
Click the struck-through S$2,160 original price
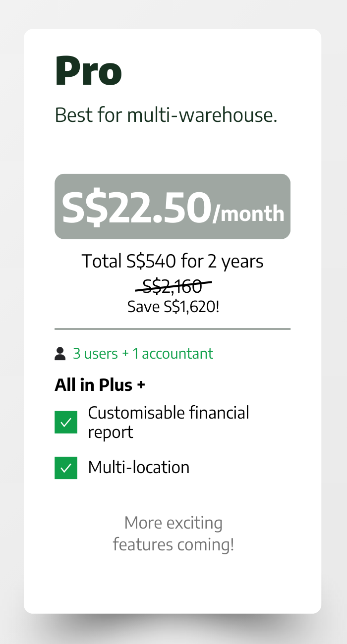(x=173, y=286)
